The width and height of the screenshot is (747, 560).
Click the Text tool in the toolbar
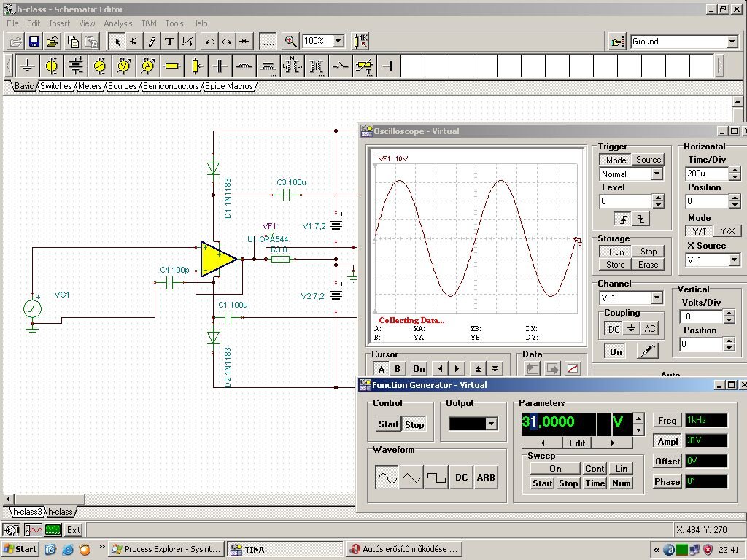tap(169, 42)
